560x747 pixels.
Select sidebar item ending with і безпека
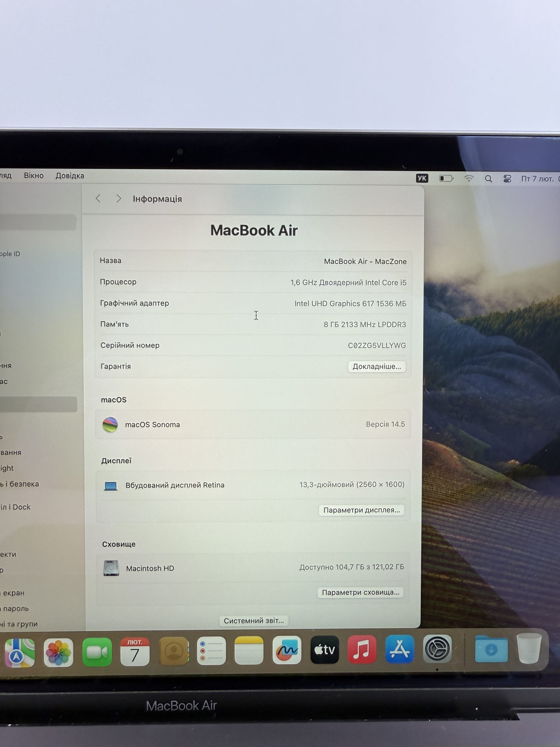pos(20,484)
